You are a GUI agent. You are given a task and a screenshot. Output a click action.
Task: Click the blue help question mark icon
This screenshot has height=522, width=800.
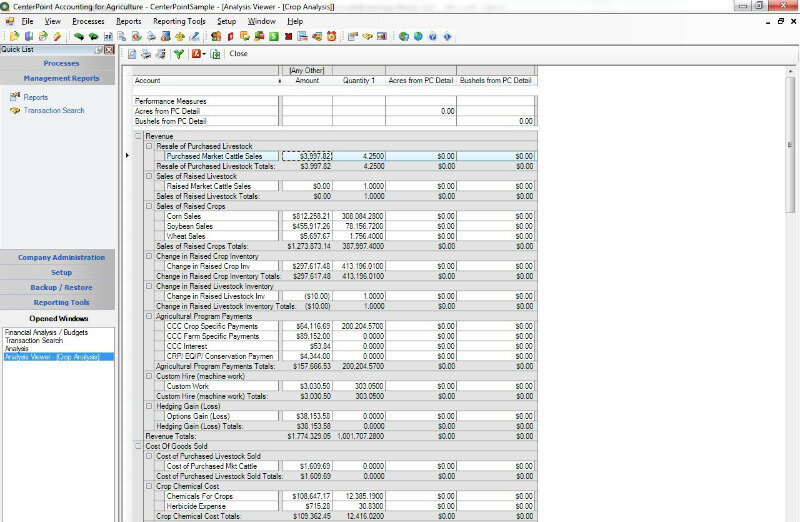pyautogui.click(x=432, y=36)
